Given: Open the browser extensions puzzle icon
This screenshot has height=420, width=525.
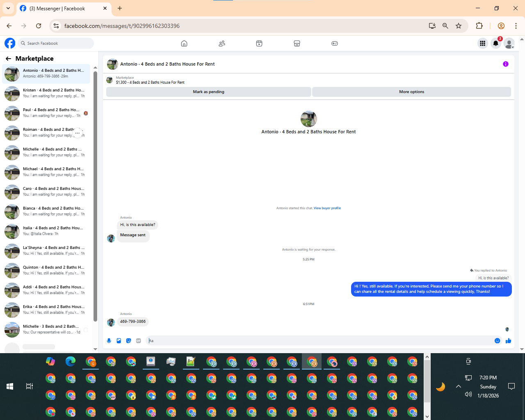Looking at the screenshot, I should click(479, 26).
